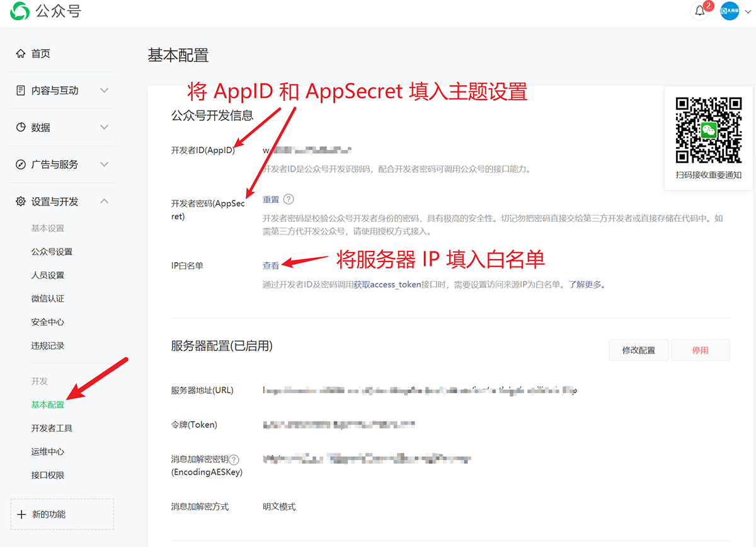Click the 令牌(Token) label
Image resolution: width=756 pixels, height=547 pixels.
tap(194, 425)
